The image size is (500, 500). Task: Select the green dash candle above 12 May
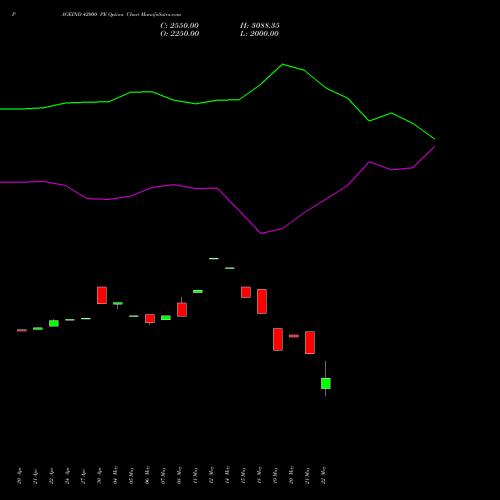click(214, 258)
